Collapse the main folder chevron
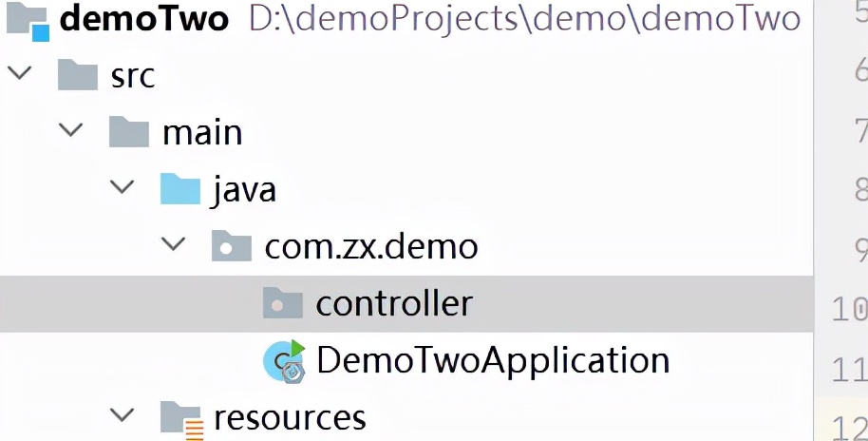 click(x=71, y=130)
